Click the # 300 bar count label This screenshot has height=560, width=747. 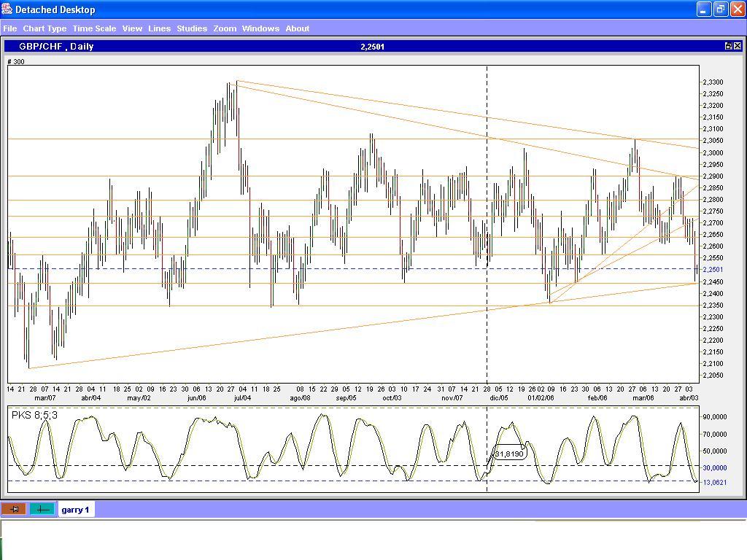click(16, 61)
